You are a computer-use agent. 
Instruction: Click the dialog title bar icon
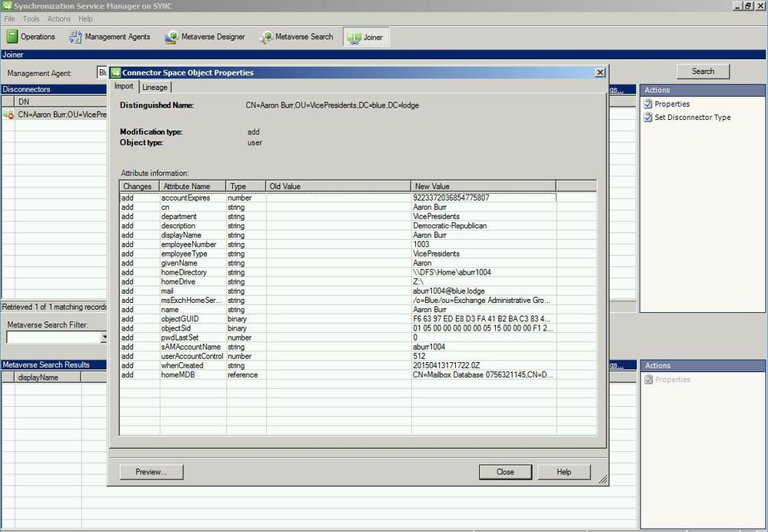pyautogui.click(x=115, y=72)
